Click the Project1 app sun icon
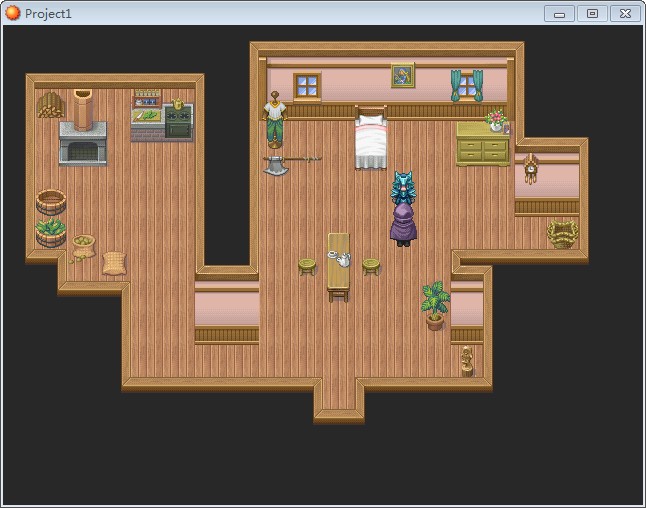 coord(13,13)
